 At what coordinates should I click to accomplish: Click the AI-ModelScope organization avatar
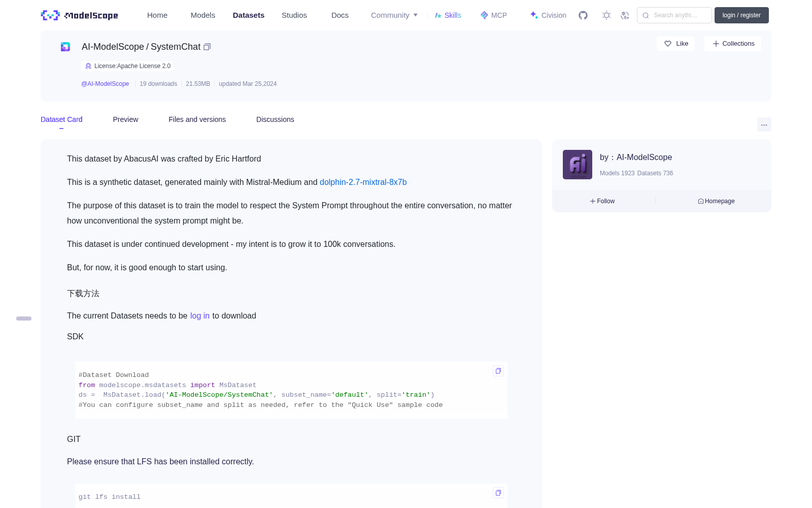click(x=578, y=165)
